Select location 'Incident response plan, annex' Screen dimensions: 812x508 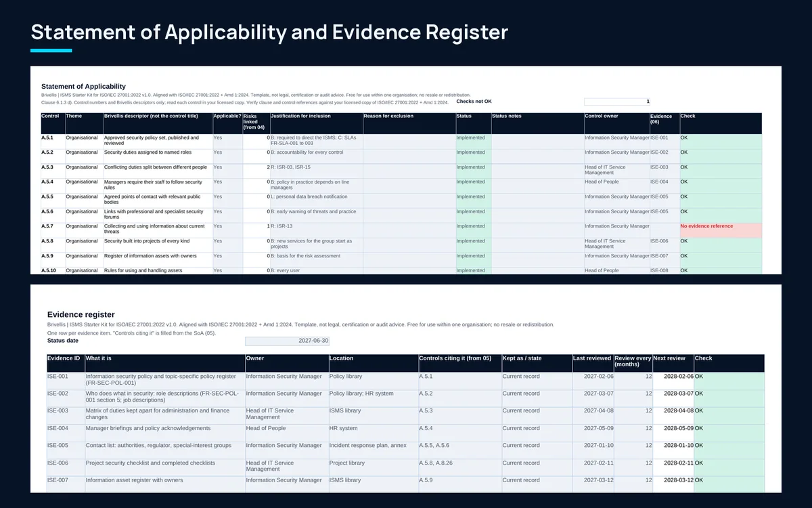point(373,450)
